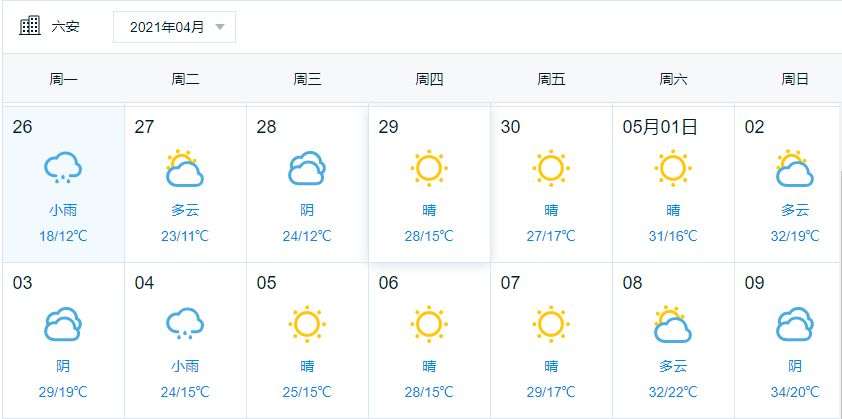Click the sunny icon on 05月01日
This screenshot has height=419, width=842.
(673, 168)
